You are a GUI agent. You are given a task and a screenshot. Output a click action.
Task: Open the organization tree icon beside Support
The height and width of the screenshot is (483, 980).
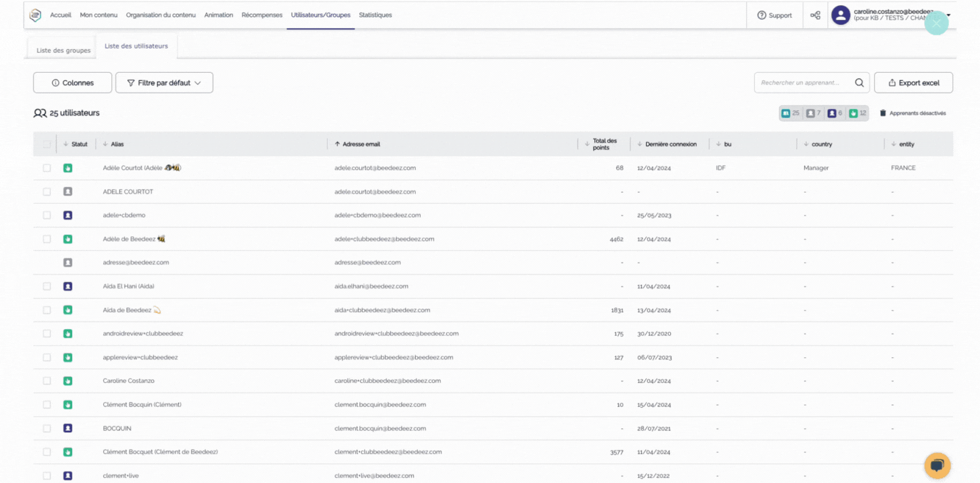pos(815,15)
